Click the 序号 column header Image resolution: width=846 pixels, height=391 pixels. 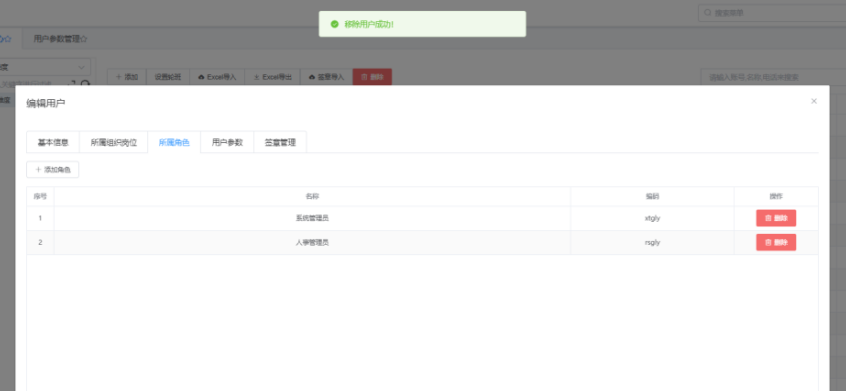[40, 196]
